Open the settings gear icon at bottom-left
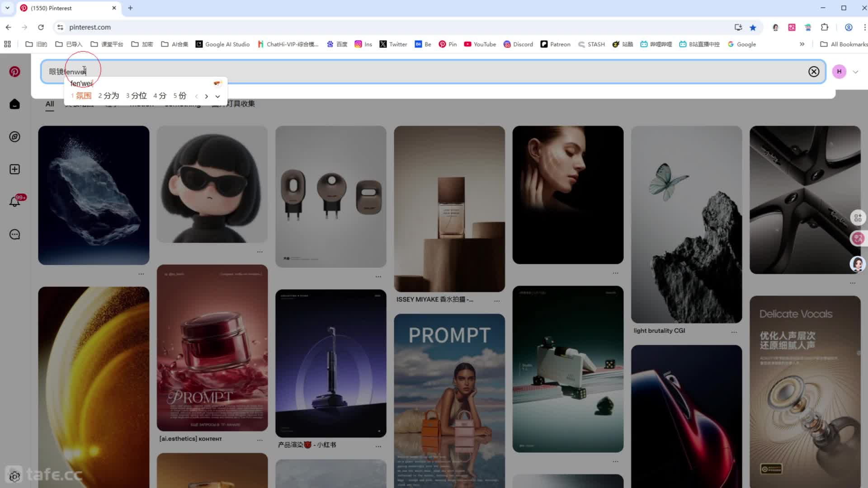868x488 pixels. click(x=14, y=476)
